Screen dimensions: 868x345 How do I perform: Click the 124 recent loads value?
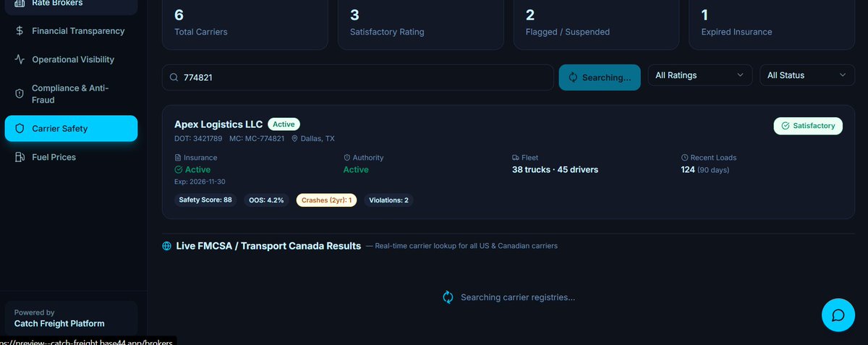(x=688, y=170)
